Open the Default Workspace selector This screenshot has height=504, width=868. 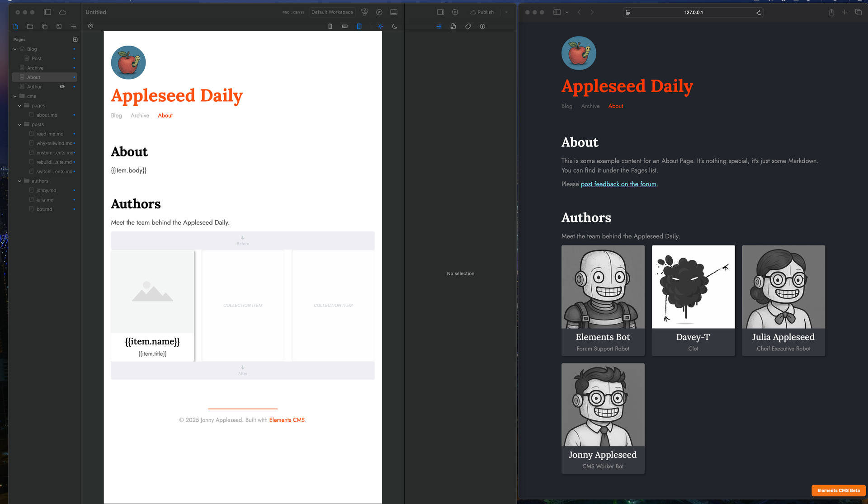(x=332, y=12)
